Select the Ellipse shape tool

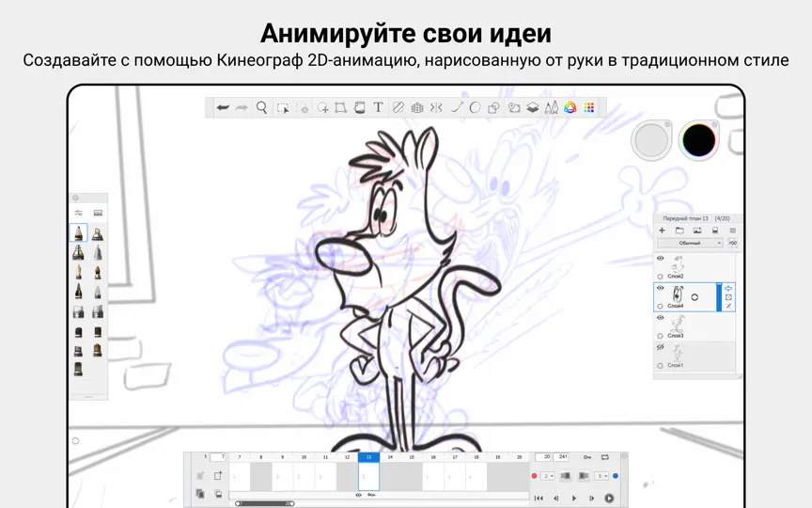[475, 108]
